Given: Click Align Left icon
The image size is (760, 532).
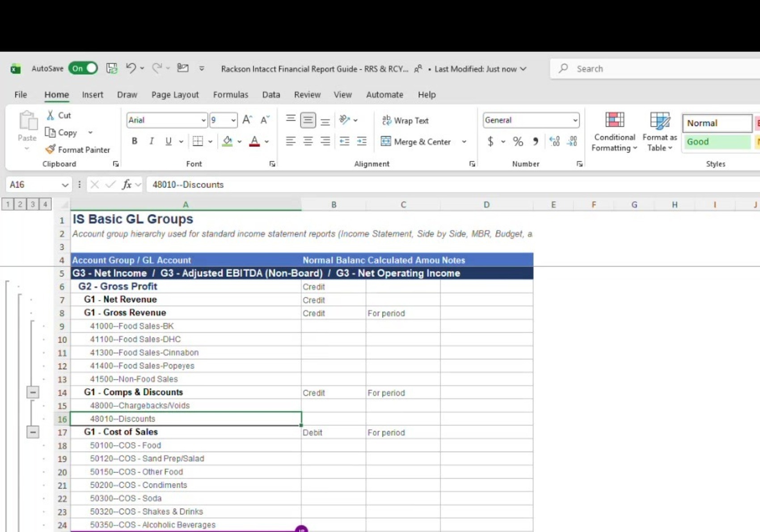Looking at the screenshot, I should point(291,141).
